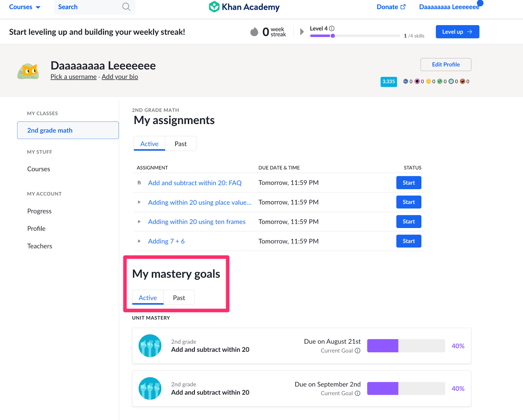Switch to Active assignments tab
The image size is (523, 420).
pos(149,144)
